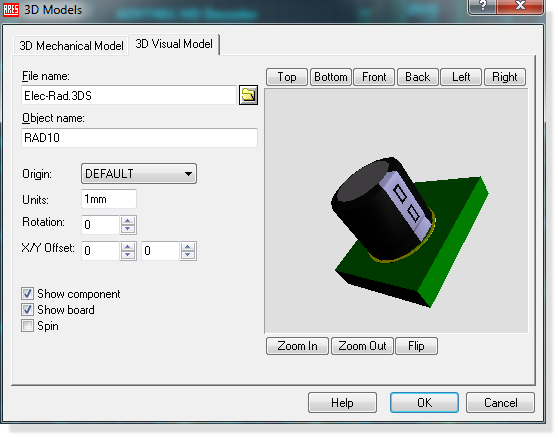Select the 3D Visual Model tab

(x=174, y=44)
